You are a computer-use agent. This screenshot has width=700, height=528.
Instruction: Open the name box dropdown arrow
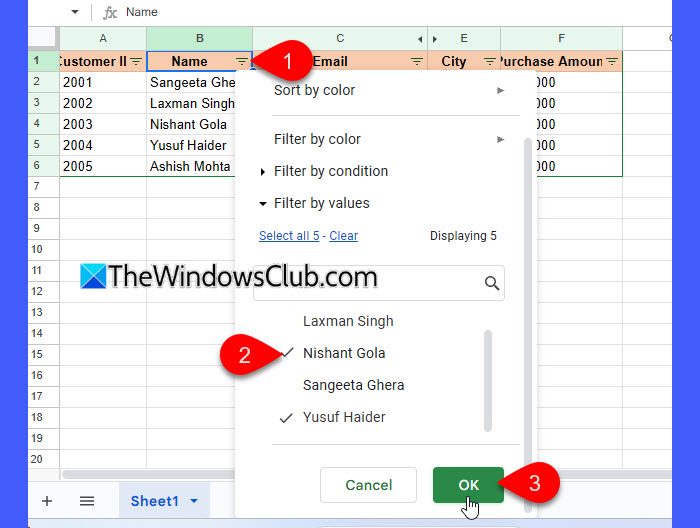tap(75, 12)
